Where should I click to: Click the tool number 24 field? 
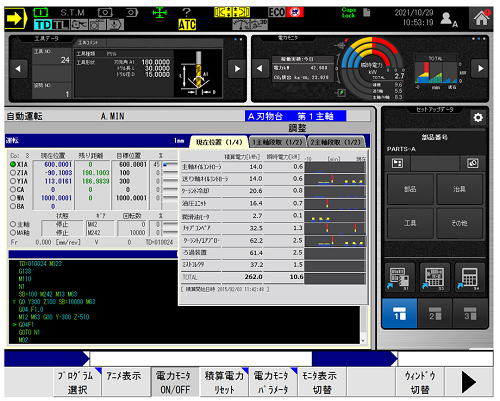[x=52, y=60]
